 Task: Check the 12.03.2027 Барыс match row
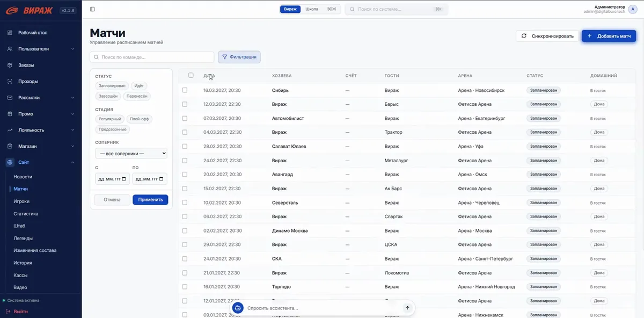[x=185, y=104]
